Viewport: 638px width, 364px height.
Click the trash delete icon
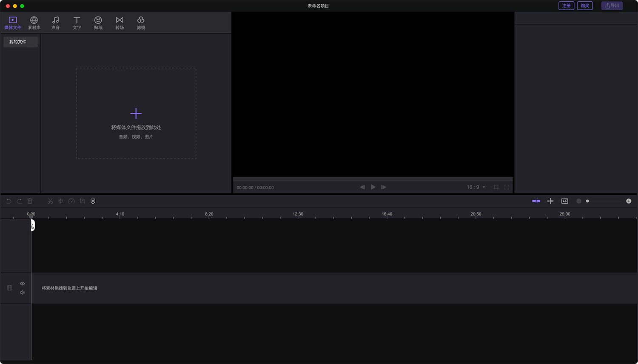30,201
